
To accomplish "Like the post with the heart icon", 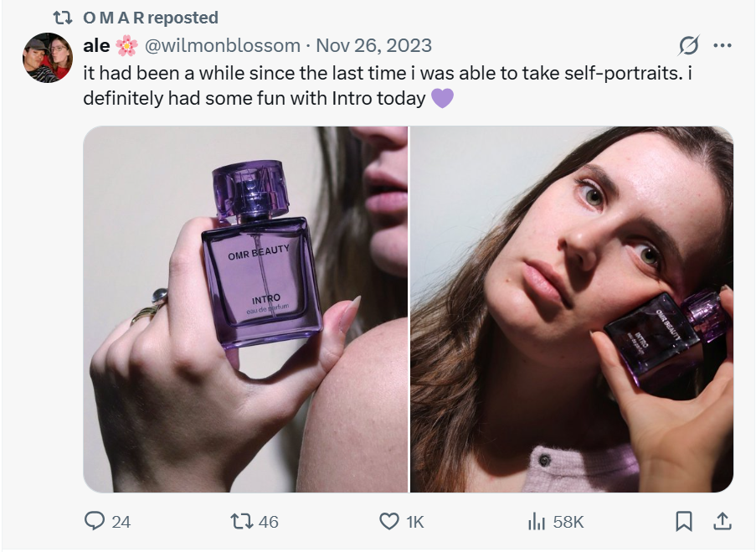I will 388,521.
